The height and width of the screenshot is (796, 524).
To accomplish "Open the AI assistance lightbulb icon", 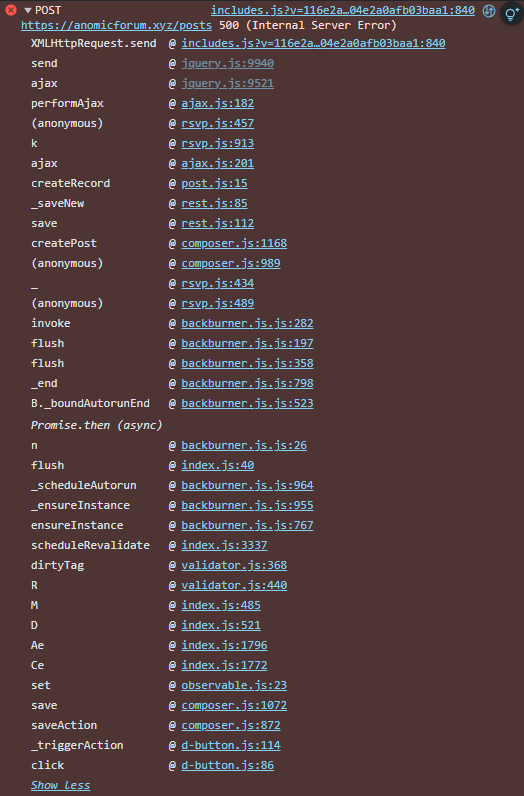I will [x=511, y=14].
